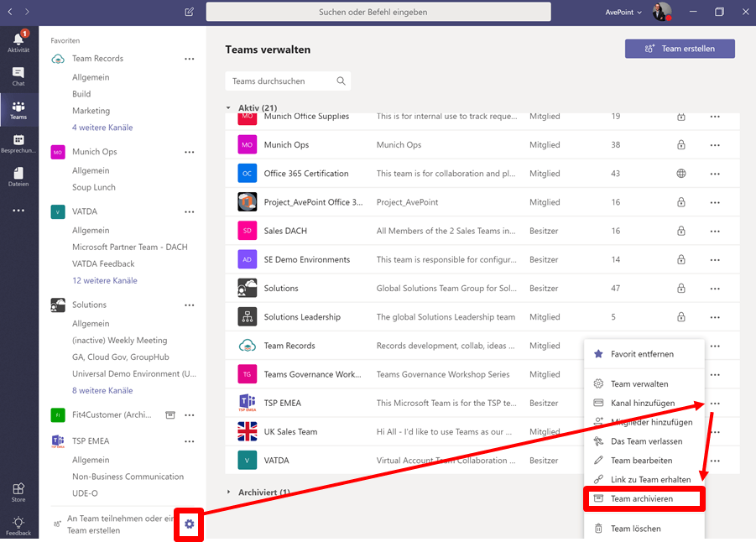Open the Build channel under Team Records
756x542 pixels.
tap(81, 93)
